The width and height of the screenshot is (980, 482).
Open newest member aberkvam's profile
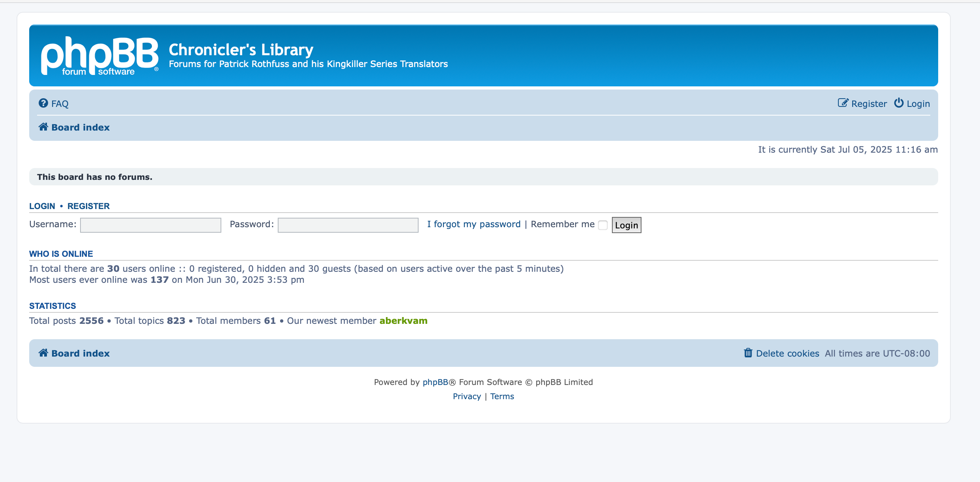tap(403, 321)
